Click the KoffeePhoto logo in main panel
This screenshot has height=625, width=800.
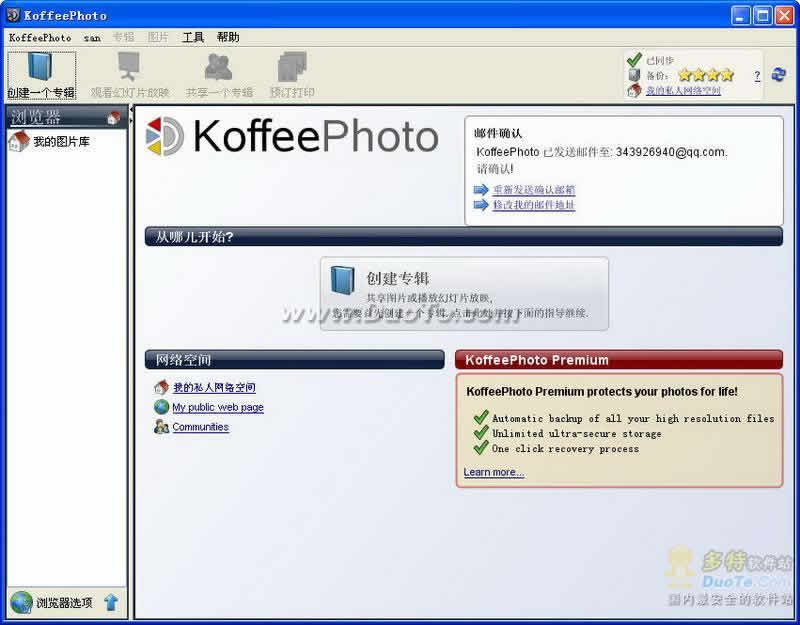[292, 136]
